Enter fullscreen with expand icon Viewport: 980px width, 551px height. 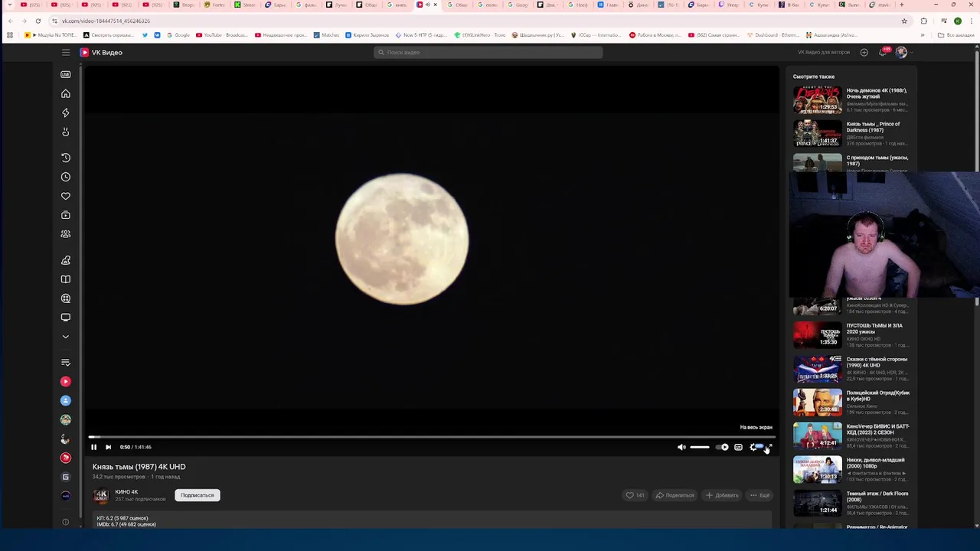tap(769, 447)
